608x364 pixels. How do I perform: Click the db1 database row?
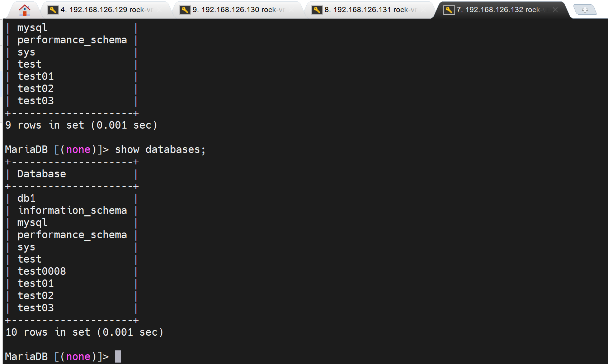pos(27,198)
